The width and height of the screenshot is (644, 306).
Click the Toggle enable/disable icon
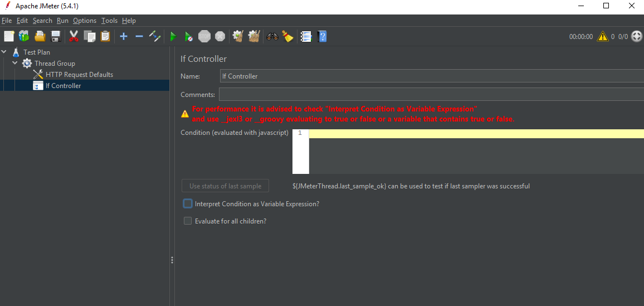[x=155, y=37]
